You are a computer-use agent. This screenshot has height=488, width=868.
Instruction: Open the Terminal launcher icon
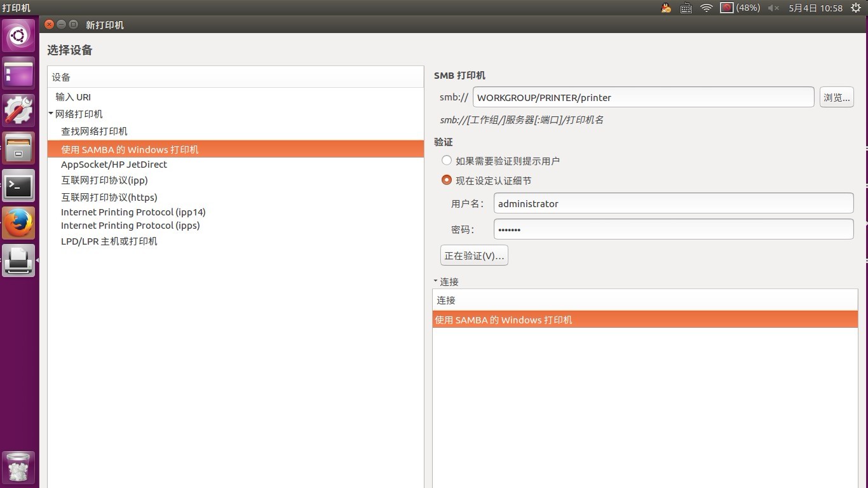tap(18, 186)
